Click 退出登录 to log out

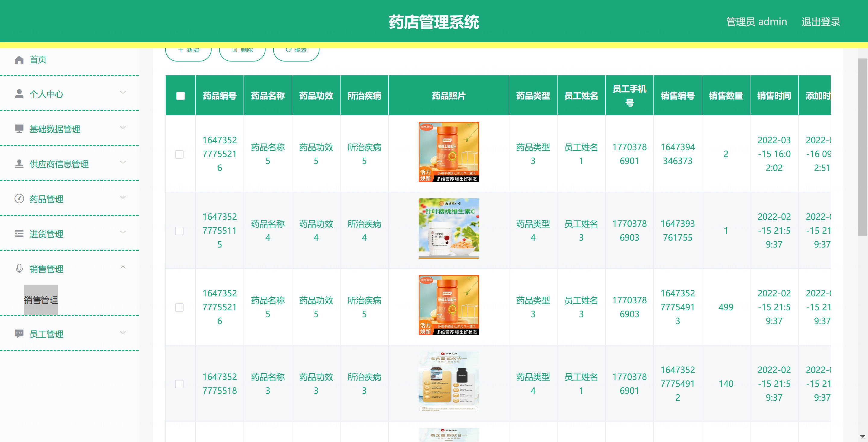820,22
